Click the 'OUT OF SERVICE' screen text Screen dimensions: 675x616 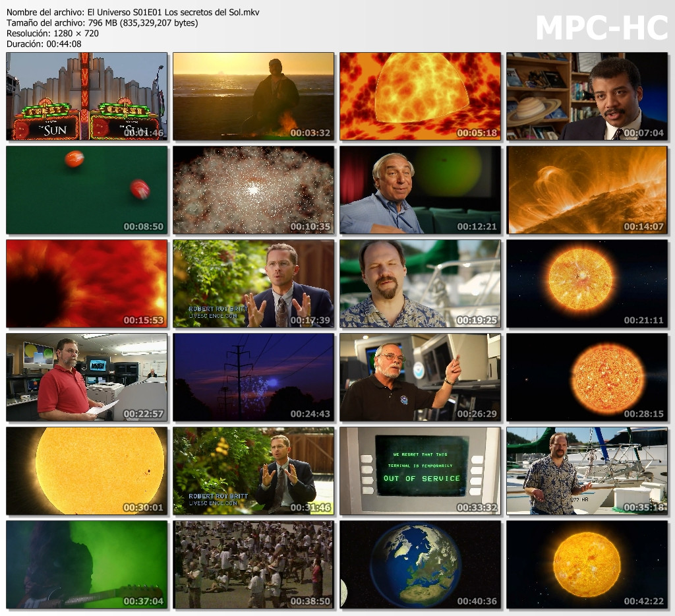[422, 479]
